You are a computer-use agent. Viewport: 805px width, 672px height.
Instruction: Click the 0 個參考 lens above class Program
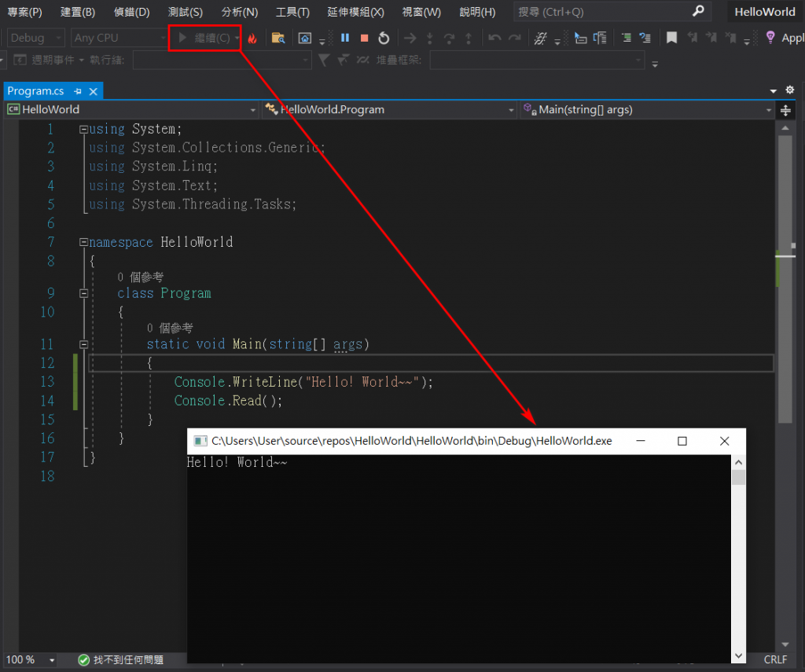pyautogui.click(x=141, y=277)
